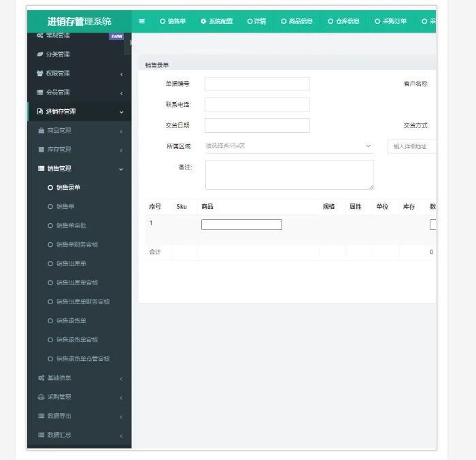Open 销售退货单 in the sidebar
Image resolution: width=476 pixels, height=460 pixels.
pos(71,321)
